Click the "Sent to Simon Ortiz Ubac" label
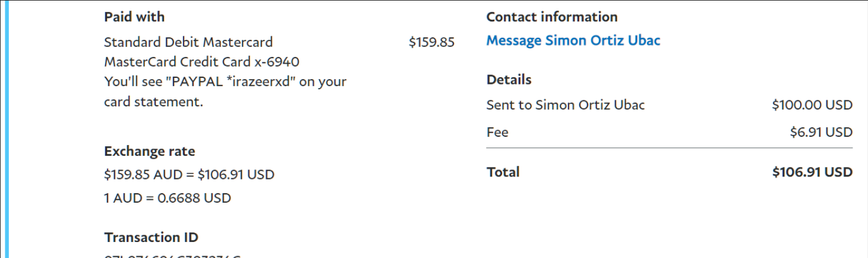Viewport: 868px width, 258px height. [x=565, y=105]
